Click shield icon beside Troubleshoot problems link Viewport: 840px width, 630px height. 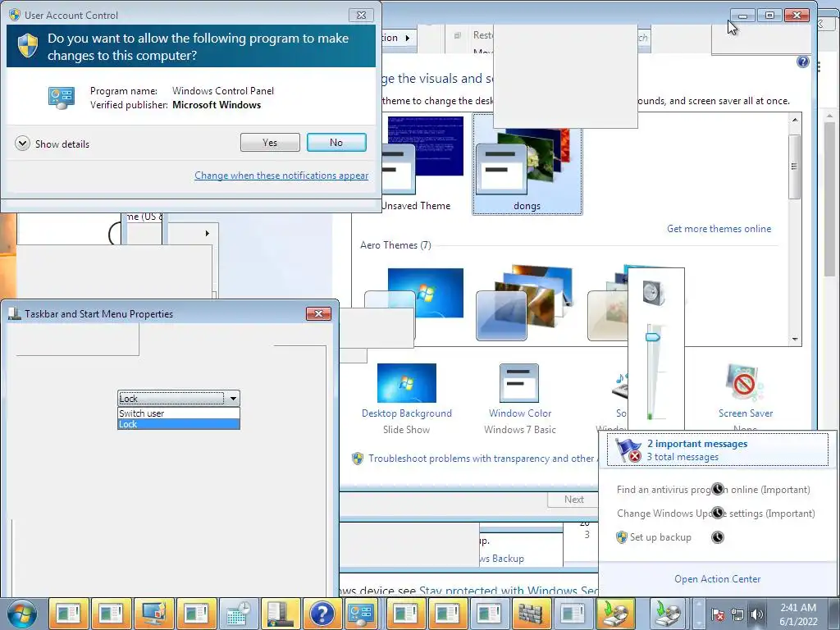tap(358, 459)
